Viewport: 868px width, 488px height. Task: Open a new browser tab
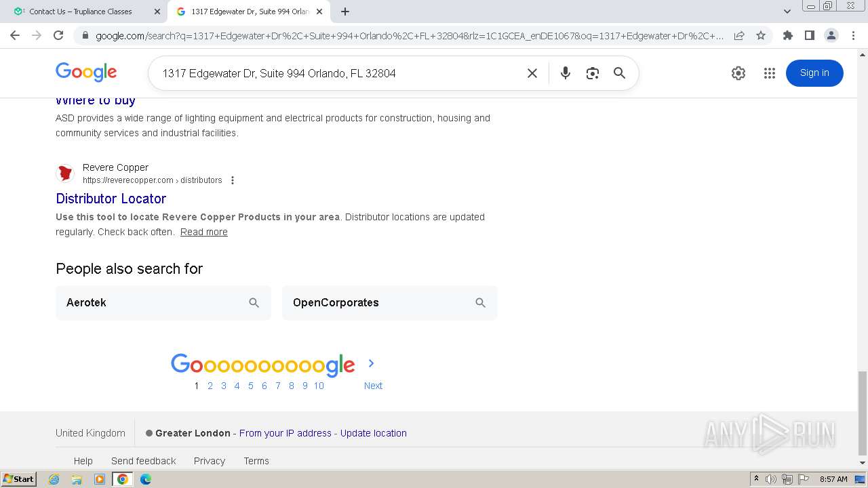pyautogui.click(x=345, y=12)
